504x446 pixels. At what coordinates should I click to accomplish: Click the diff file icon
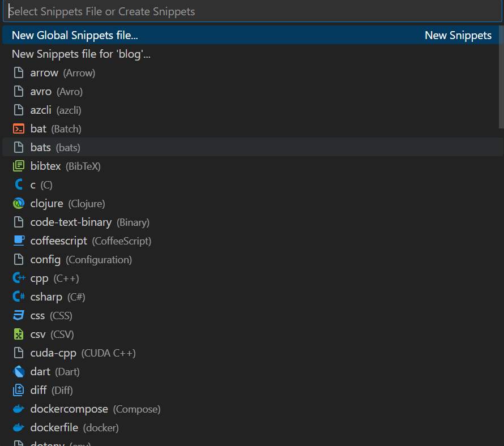[x=19, y=390]
